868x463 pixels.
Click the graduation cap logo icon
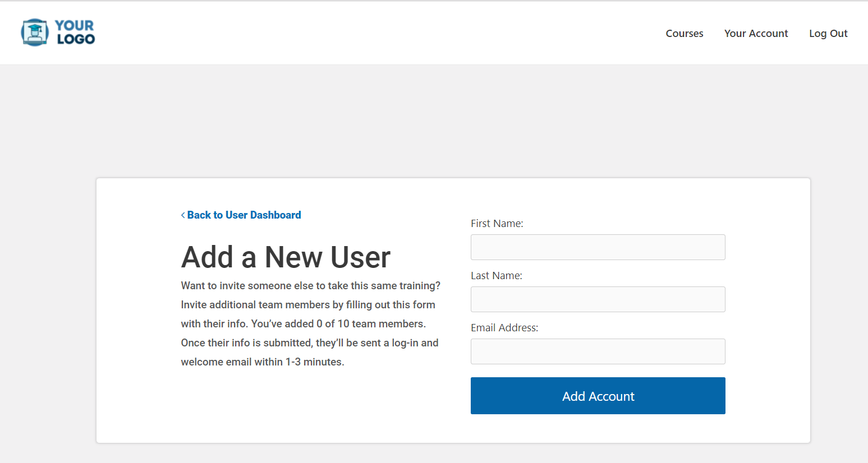pyautogui.click(x=35, y=33)
